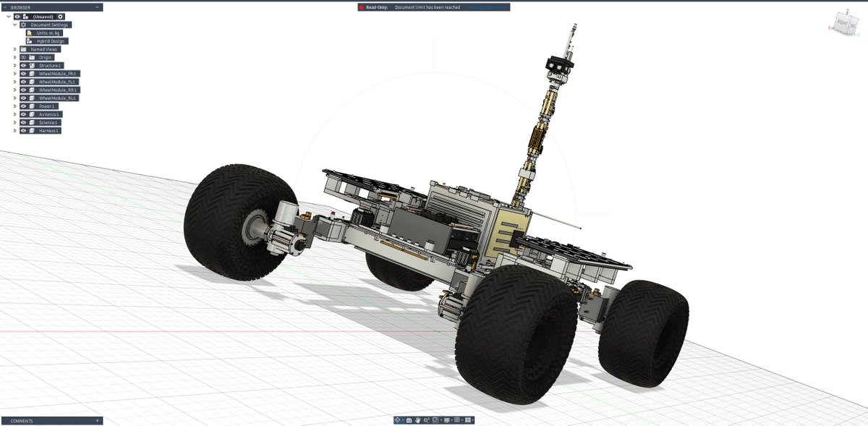Select the Zoom magnifier tool
This screenshot has height=426, width=868.
tap(427, 419)
